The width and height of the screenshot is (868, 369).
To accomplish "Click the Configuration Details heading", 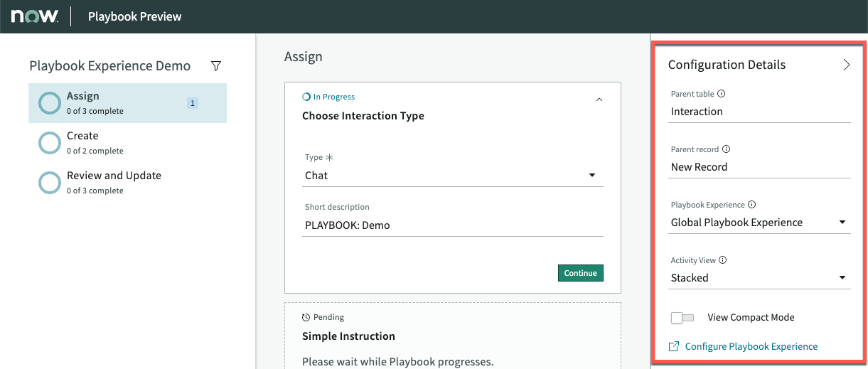I will tap(727, 65).
